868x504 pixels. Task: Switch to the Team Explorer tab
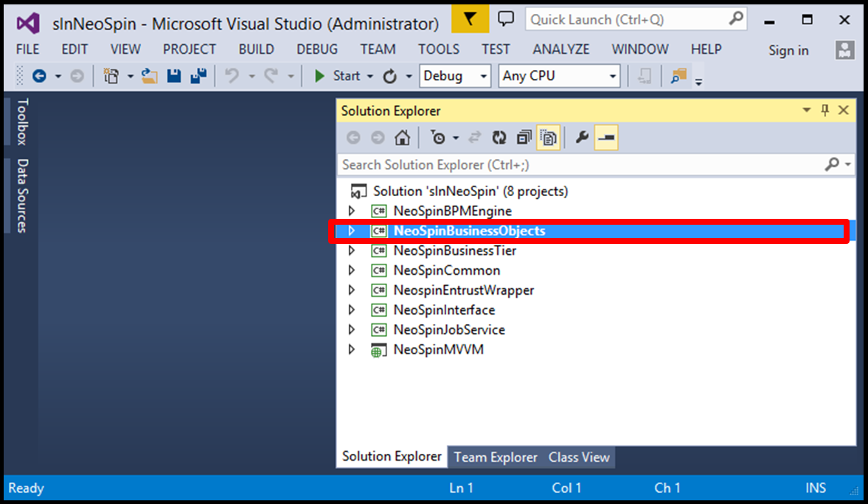click(x=496, y=457)
